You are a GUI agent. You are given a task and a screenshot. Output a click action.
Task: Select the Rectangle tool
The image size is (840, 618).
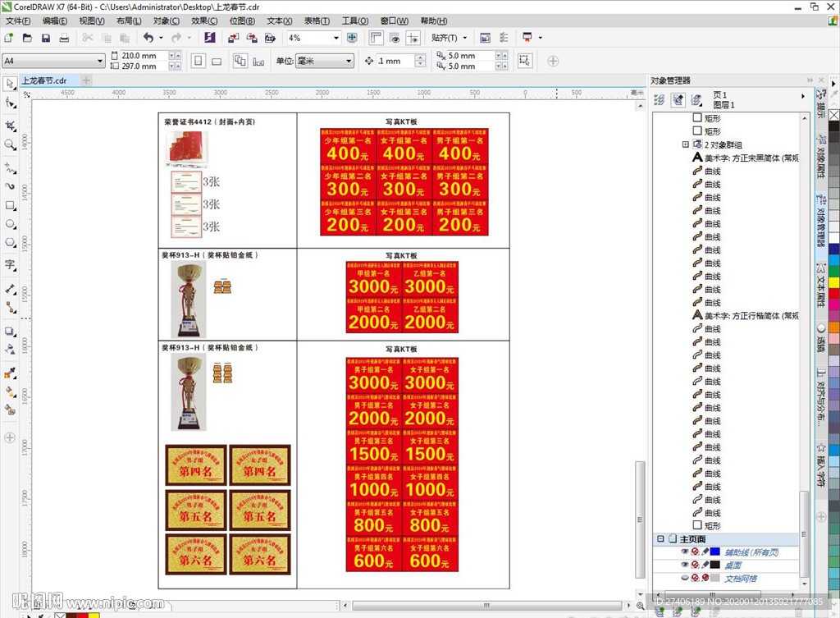[x=10, y=205]
